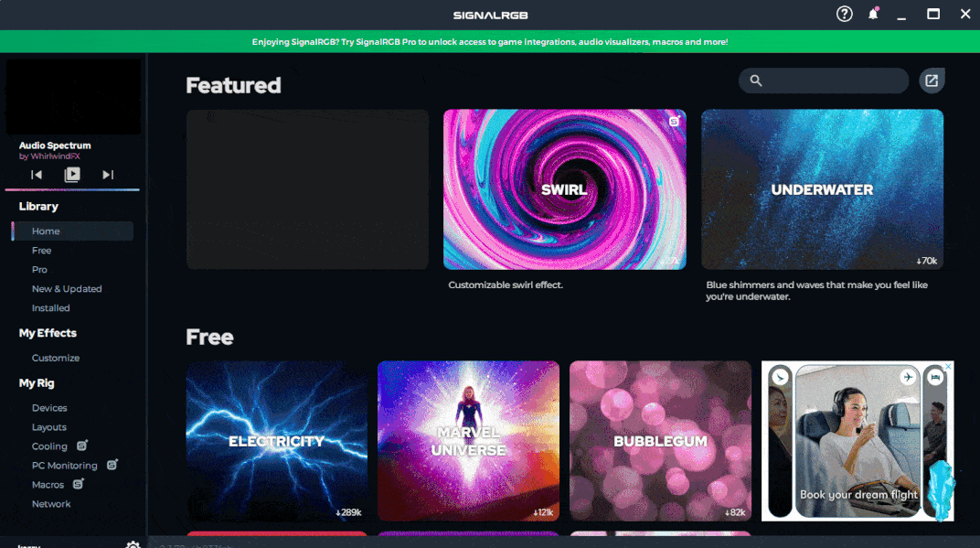This screenshot has height=548, width=980.
Task: Click the 82k download count
Action: click(735, 512)
